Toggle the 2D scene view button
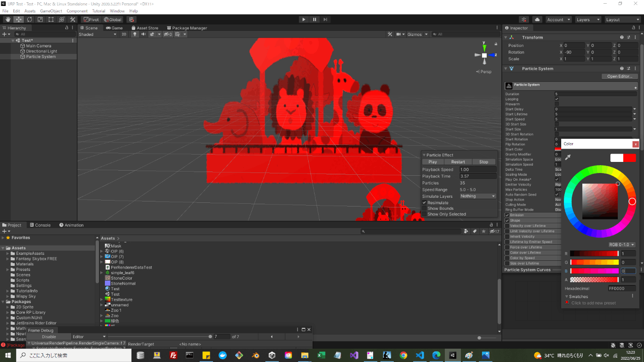This screenshot has width=644, height=362. 124,34
